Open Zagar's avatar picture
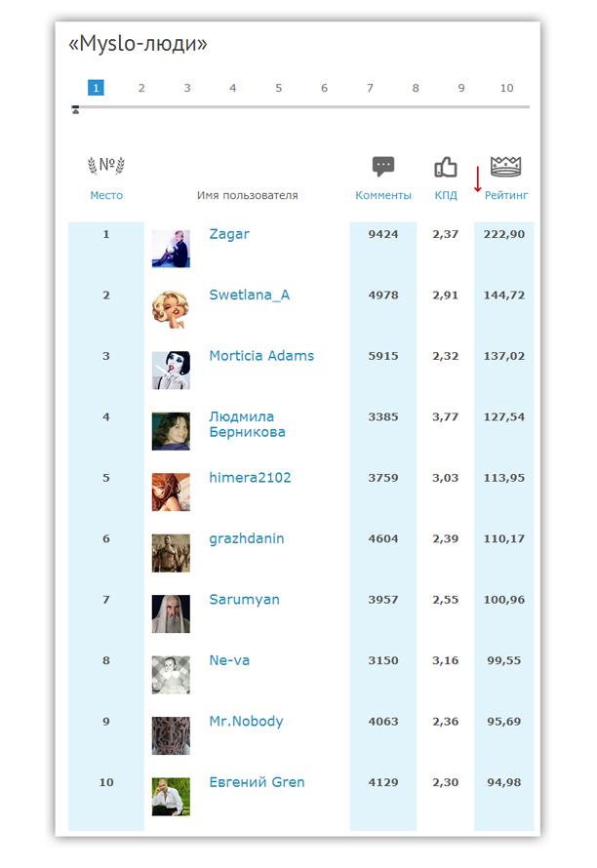Image resolution: width=597 pixels, height=868 pixels. [x=171, y=249]
